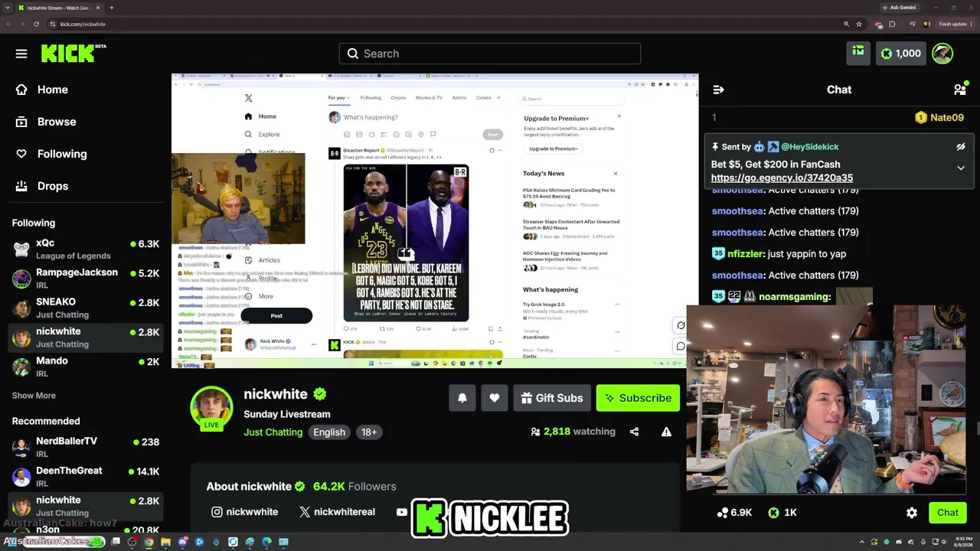This screenshot has width=980, height=551.
Task: Expand the pinned message chevron
Action: [961, 168]
